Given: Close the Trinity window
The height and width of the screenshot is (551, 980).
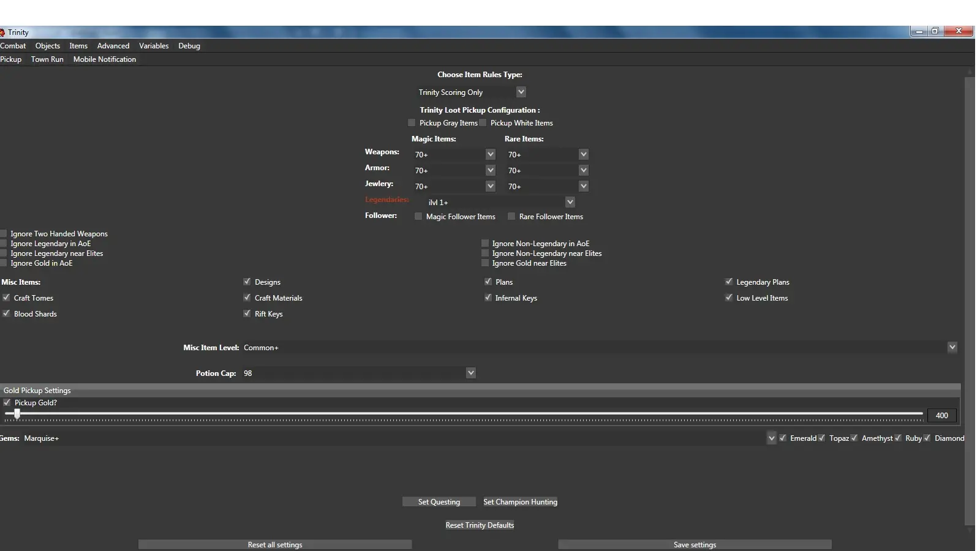Looking at the screenshot, I should [x=959, y=31].
